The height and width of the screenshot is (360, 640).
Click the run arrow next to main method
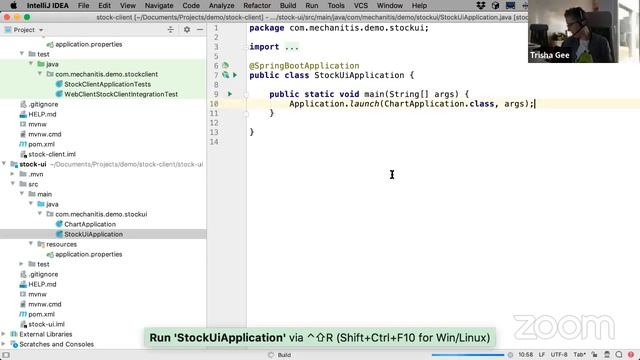coord(230,94)
